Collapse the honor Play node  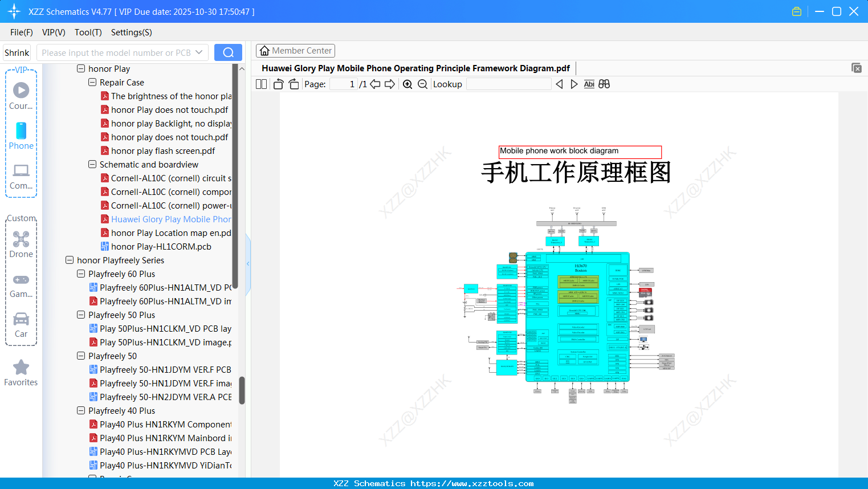81,68
